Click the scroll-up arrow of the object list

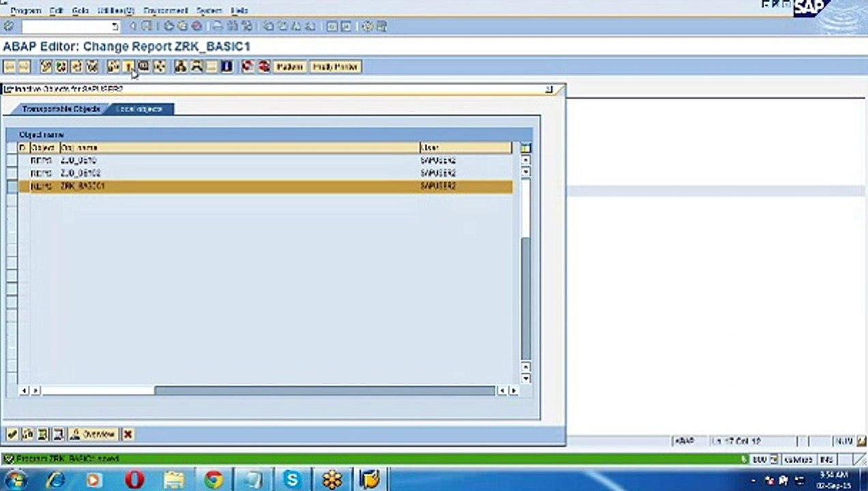(x=525, y=160)
